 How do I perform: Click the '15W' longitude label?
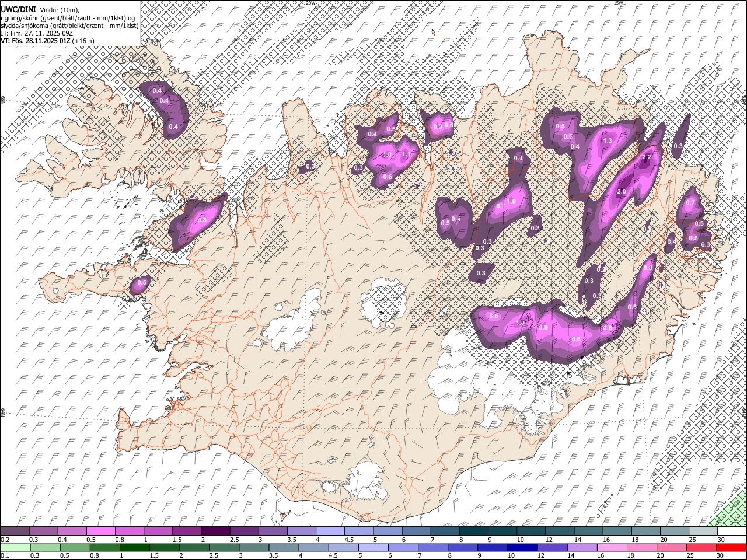[618, 3]
